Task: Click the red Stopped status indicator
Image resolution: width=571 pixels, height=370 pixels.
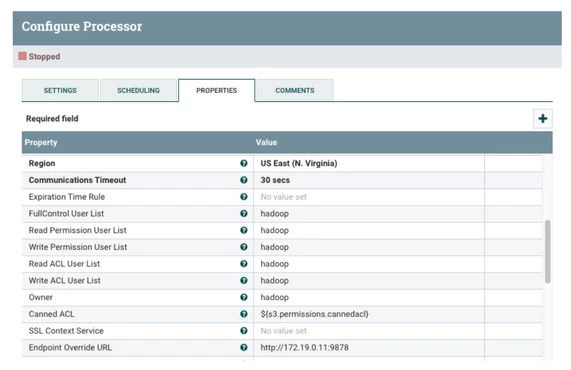Action: [23, 56]
